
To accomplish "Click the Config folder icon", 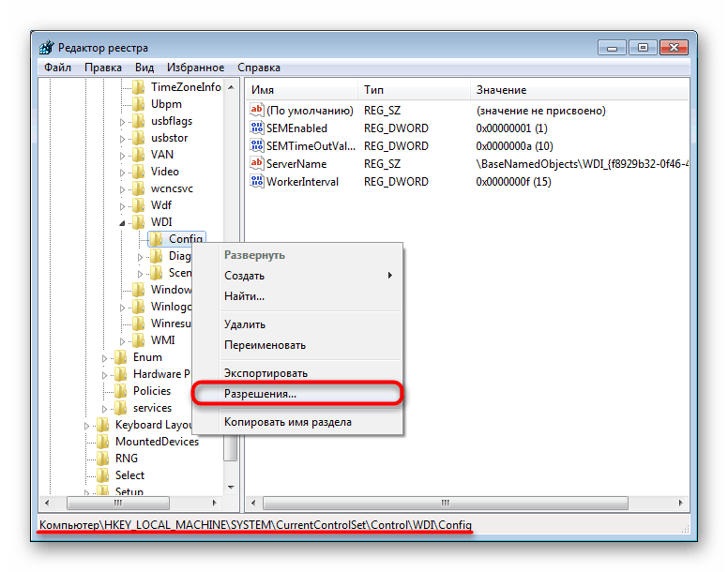I will (156, 239).
